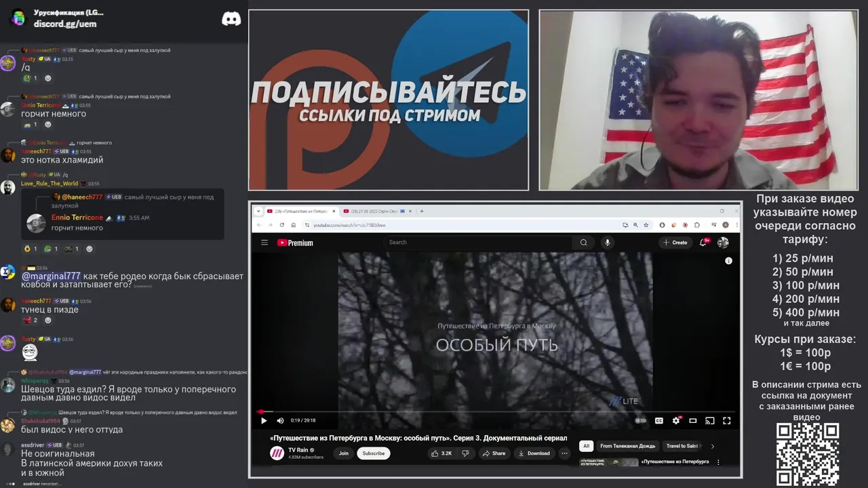The height and width of the screenshot is (488, 868).
Task: Close the second browser tab
Action: [410, 211]
